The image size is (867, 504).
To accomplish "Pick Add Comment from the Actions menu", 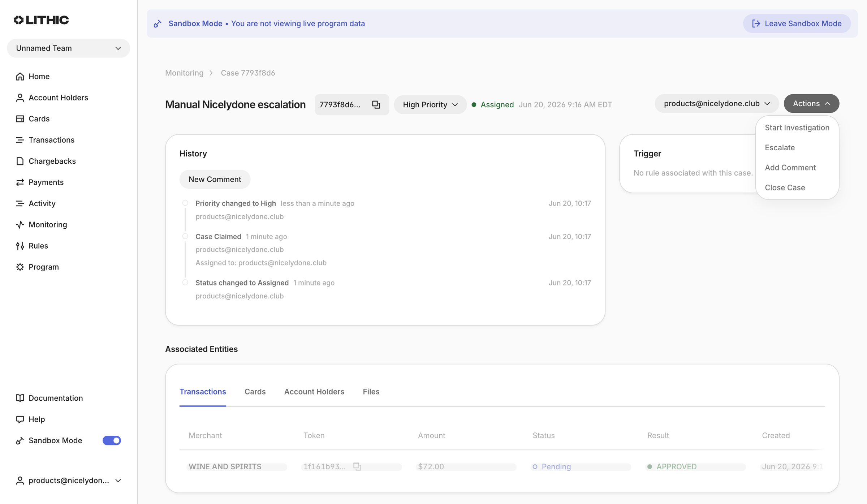I will (x=797, y=167).
